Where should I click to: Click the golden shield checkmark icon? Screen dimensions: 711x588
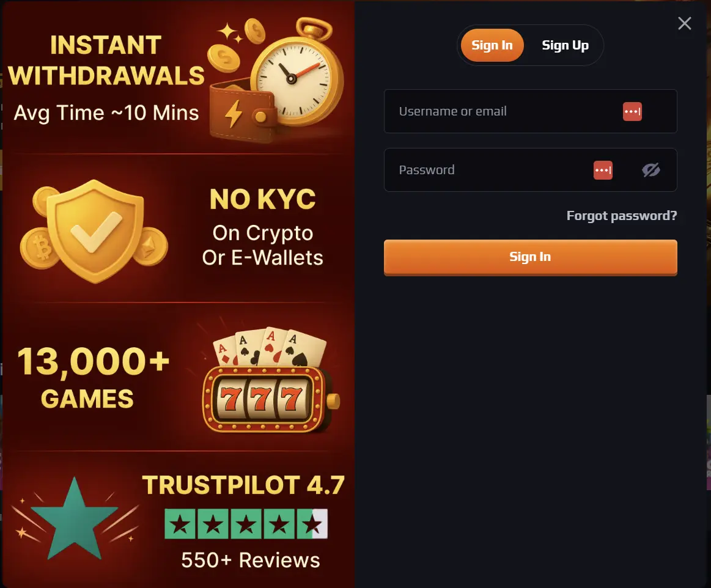(95, 232)
